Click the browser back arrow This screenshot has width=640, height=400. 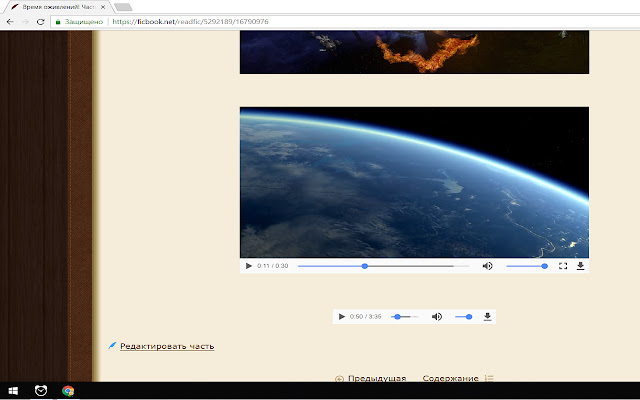[10, 22]
